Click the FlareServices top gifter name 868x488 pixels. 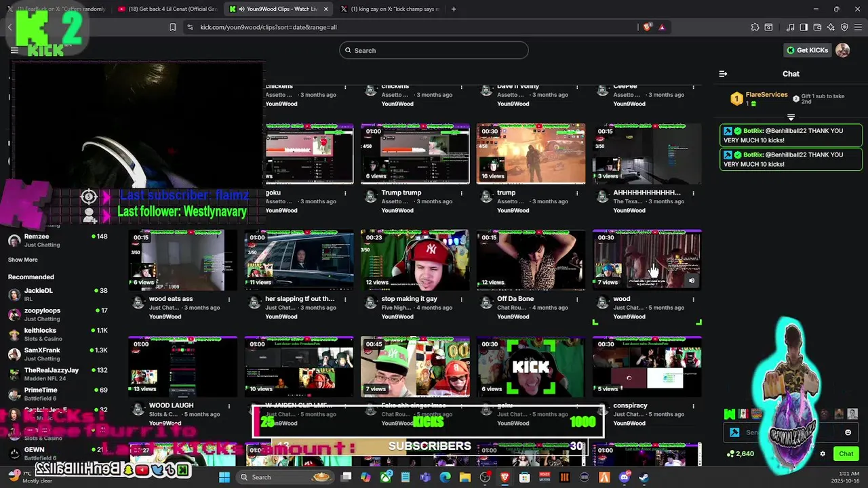pos(766,95)
